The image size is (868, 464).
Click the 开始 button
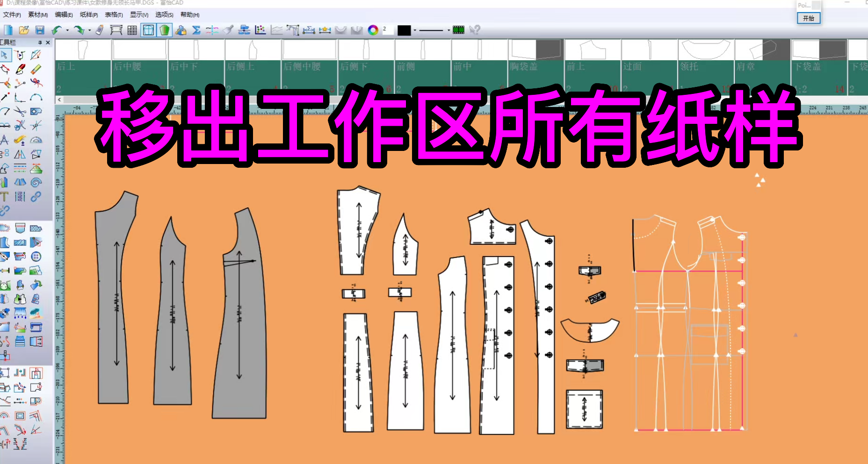(x=809, y=18)
